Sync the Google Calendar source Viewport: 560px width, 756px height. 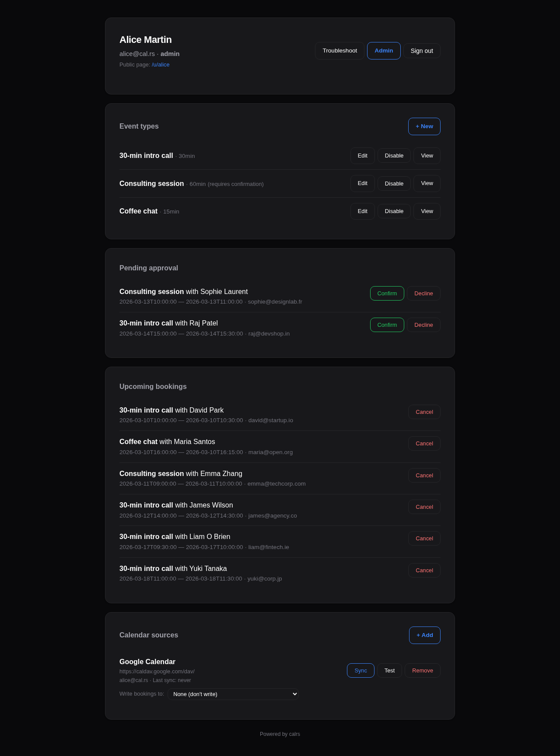(360, 670)
